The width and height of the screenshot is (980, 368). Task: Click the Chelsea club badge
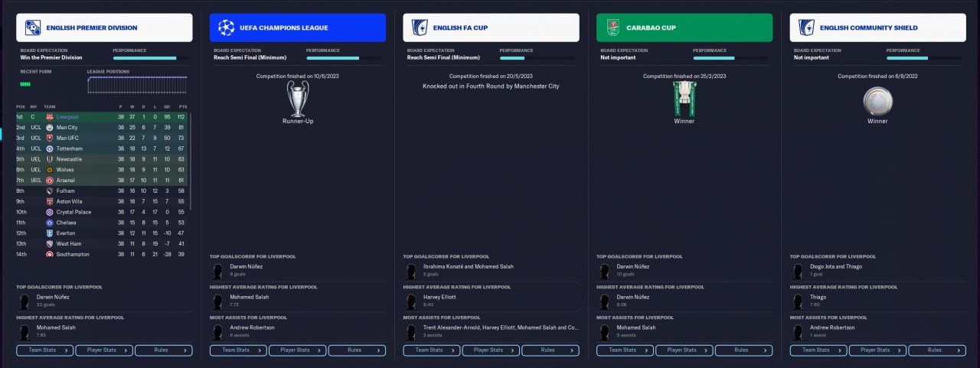click(x=50, y=222)
